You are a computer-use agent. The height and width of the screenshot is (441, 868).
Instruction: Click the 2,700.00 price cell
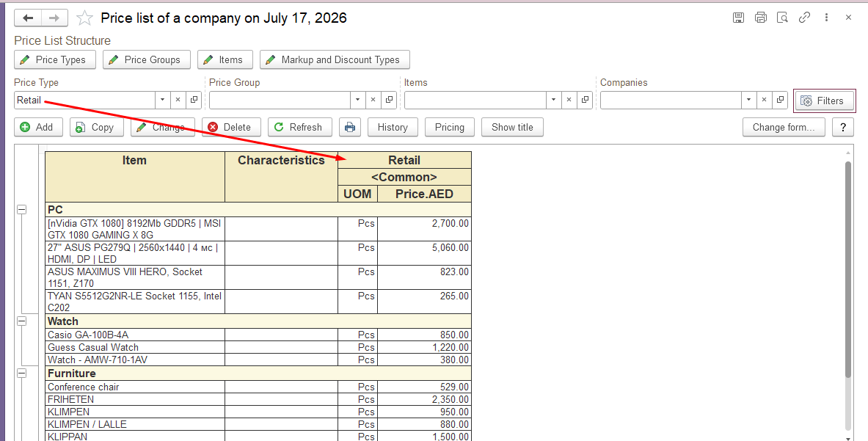[425, 229]
